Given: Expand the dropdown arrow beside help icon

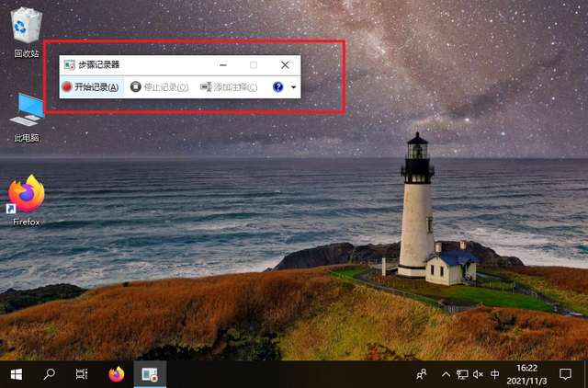Looking at the screenshot, I should (293, 87).
